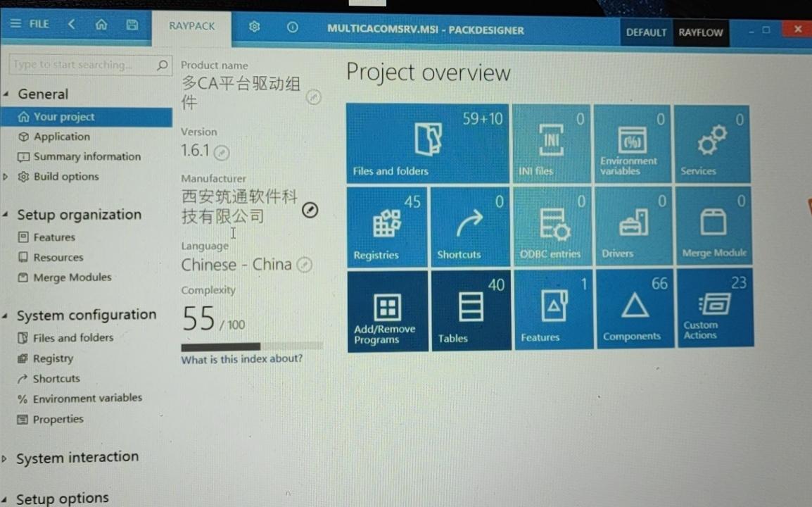The width and height of the screenshot is (812, 507).
Task: Open the Registries tile
Action: pyautogui.click(x=386, y=227)
